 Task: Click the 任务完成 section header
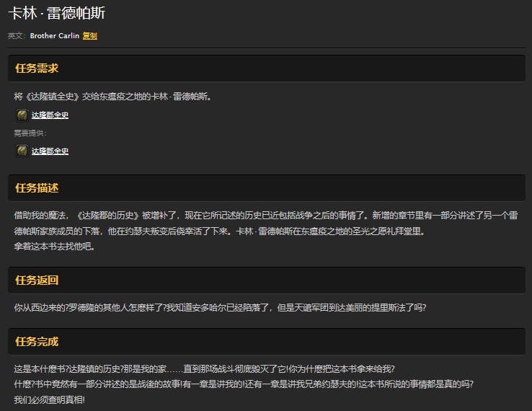[x=37, y=342]
